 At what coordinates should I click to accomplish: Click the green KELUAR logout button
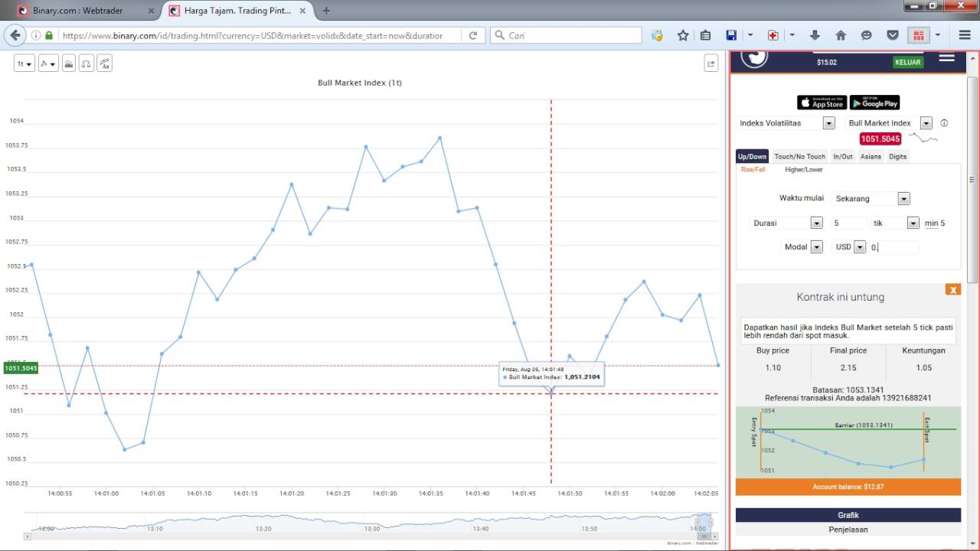[908, 62]
